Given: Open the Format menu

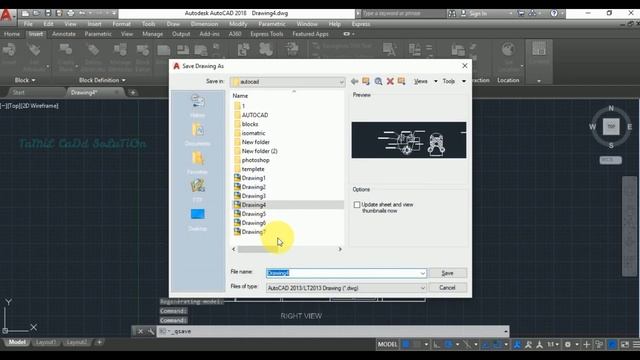Looking at the screenshot, I should point(121,24).
